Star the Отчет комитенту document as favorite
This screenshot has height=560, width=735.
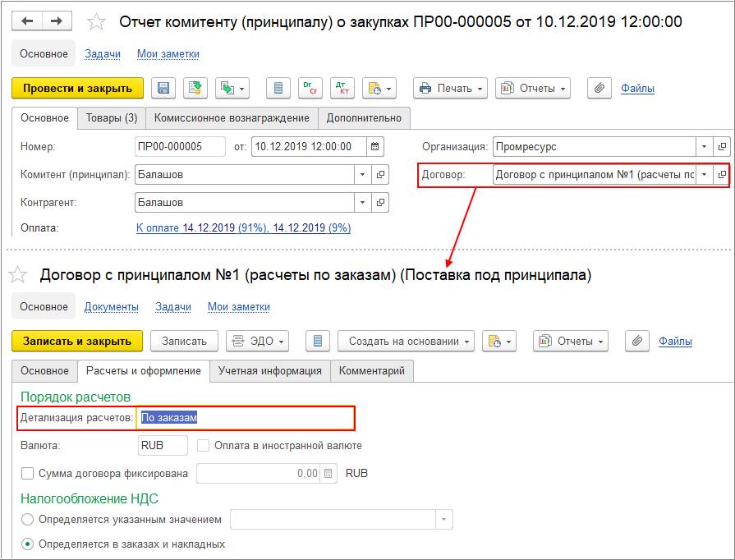97,22
